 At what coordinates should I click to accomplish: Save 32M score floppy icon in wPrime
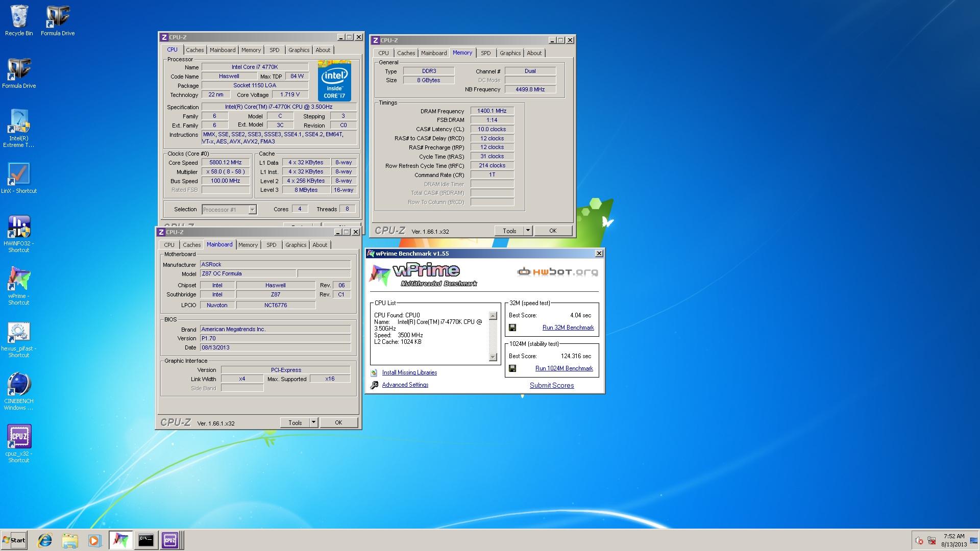click(x=512, y=328)
